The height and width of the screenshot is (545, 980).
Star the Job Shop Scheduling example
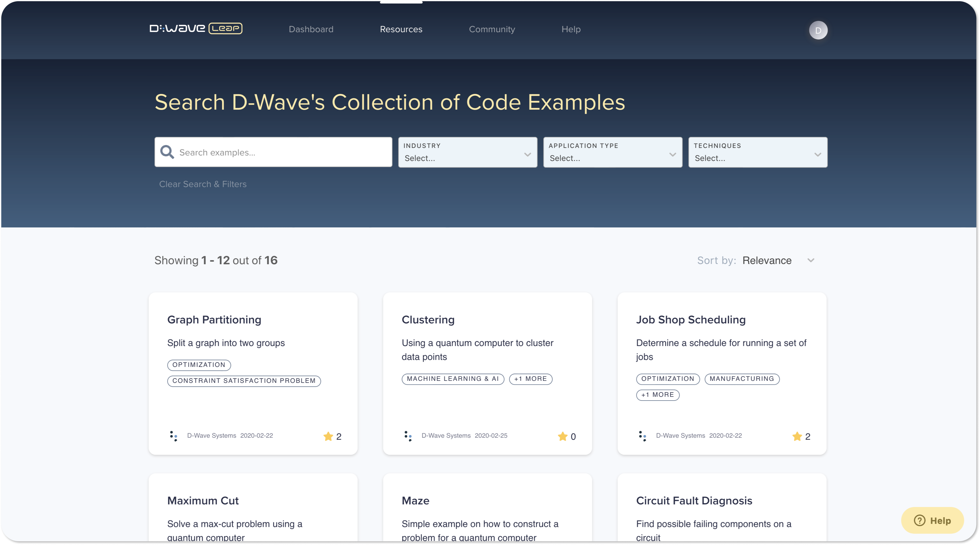pos(797,436)
